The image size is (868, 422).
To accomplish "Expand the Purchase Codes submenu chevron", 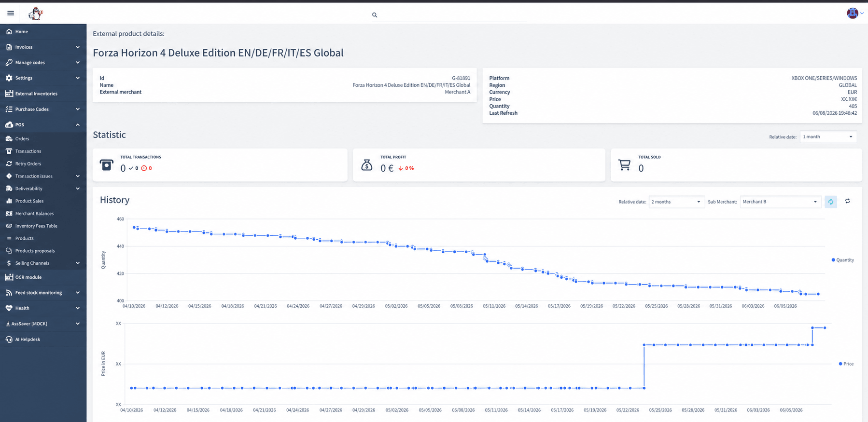I will point(78,109).
